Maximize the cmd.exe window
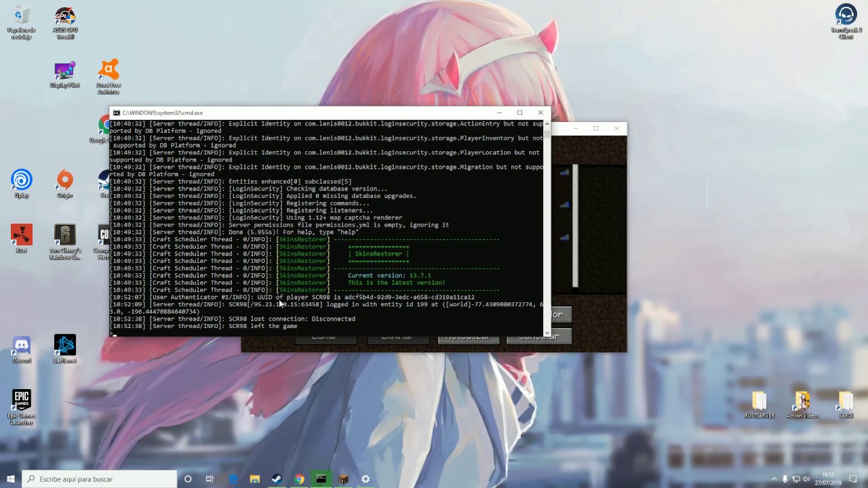Screen dimensions: 868x488 point(519,113)
